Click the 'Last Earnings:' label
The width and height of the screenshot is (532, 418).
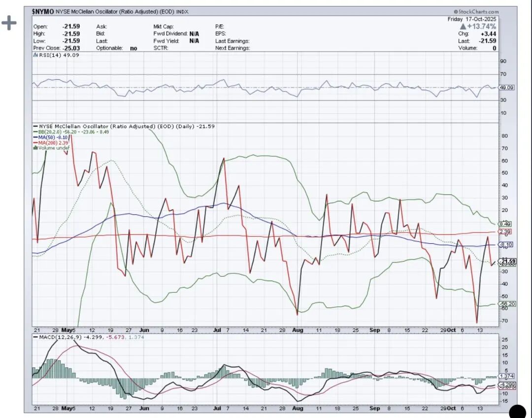click(233, 41)
